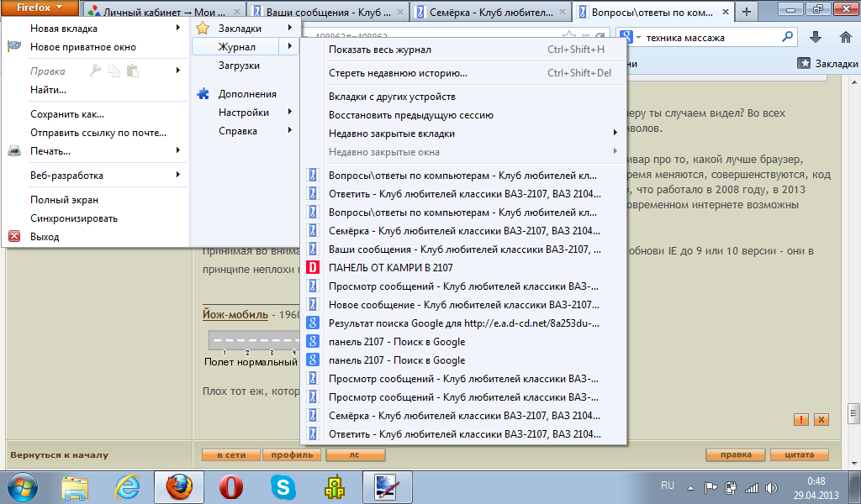Screen dimensions: 861x504
Task: Open 'Ваши сообщения' history entry
Action: coord(463,249)
